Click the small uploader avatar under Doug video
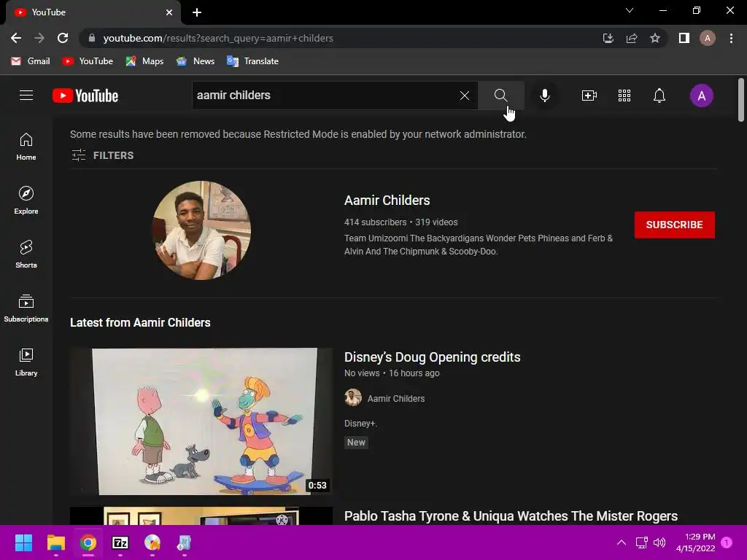This screenshot has height=560, width=747. (353, 397)
